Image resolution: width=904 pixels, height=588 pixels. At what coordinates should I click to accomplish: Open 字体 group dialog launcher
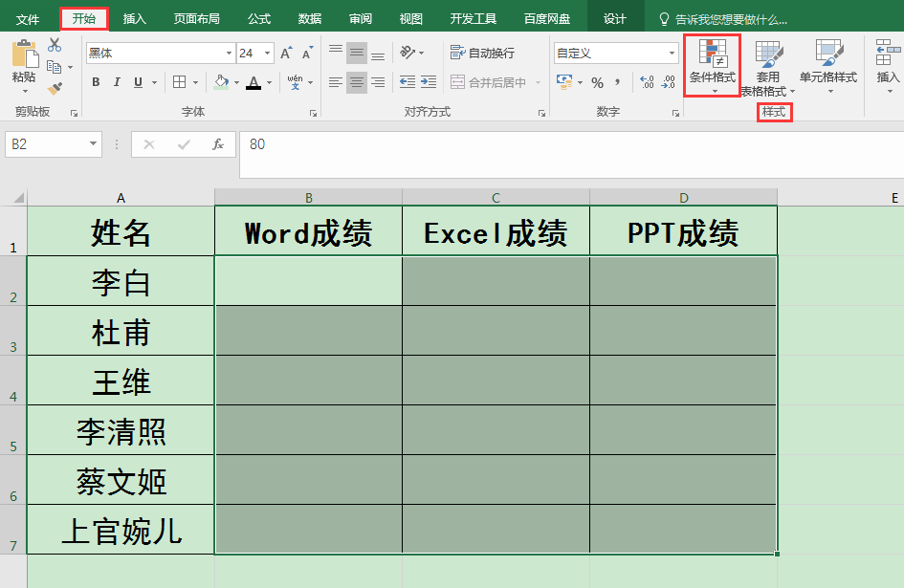coord(313,114)
